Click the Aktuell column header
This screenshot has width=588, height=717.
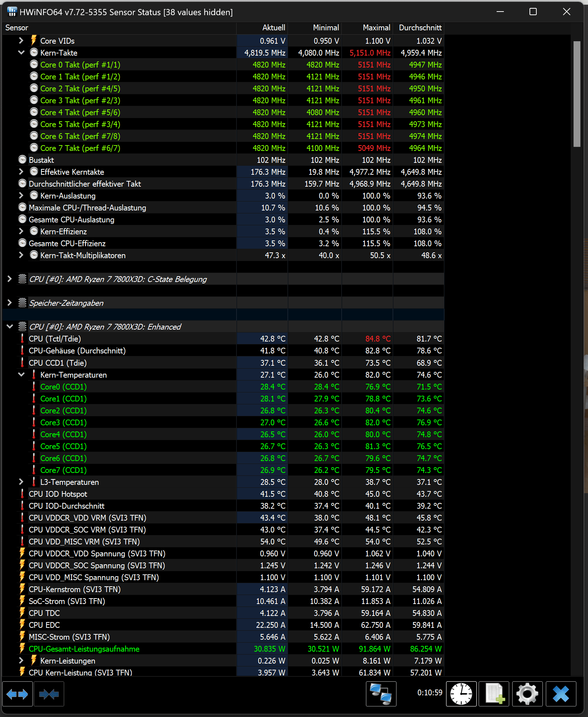click(262, 28)
